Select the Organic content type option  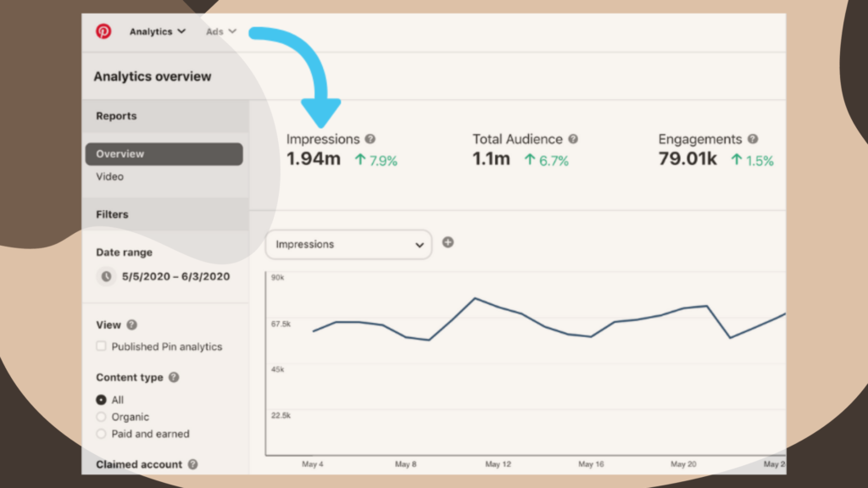click(102, 417)
